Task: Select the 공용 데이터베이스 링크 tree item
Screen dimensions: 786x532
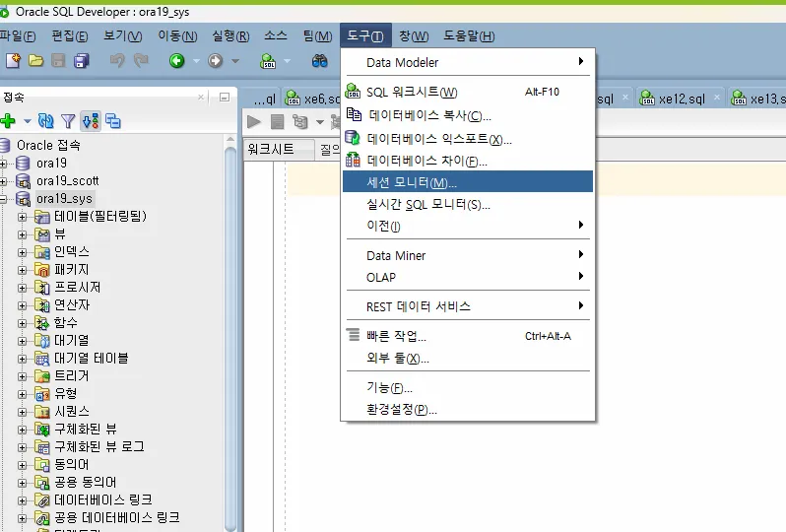Action: coord(117,518)
